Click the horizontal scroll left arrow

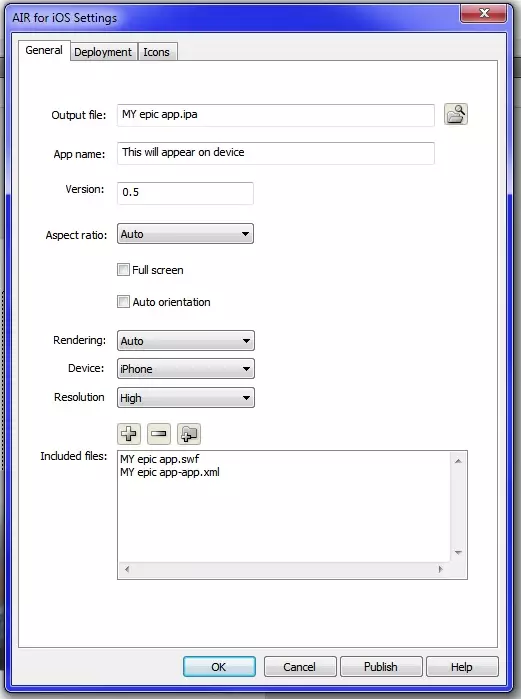pos(127,569)
